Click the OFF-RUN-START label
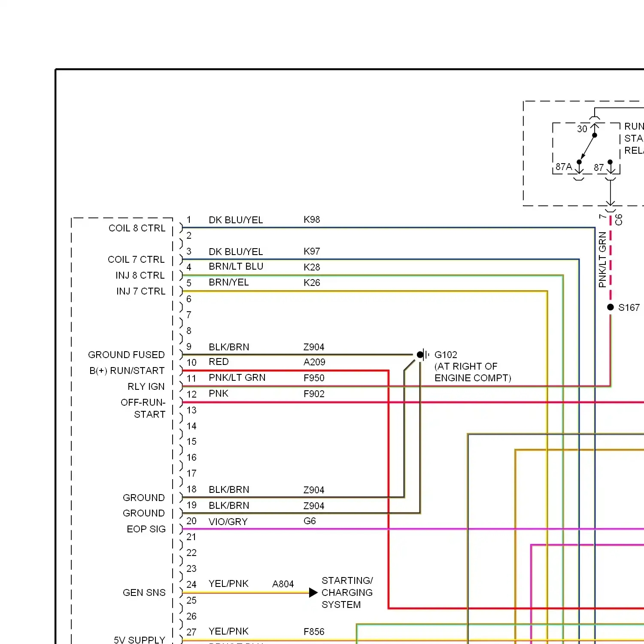The width and height of the screenshot is (644, 644). click(143, 408)
